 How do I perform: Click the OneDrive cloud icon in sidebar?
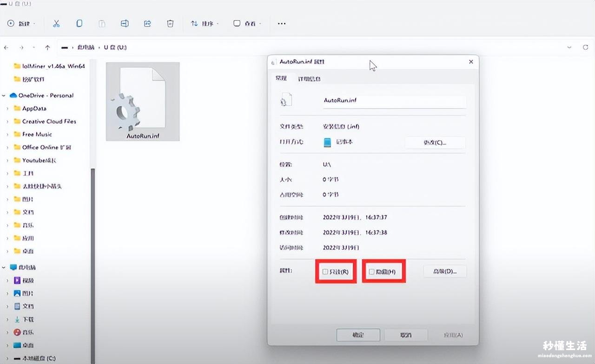point(13,96)
